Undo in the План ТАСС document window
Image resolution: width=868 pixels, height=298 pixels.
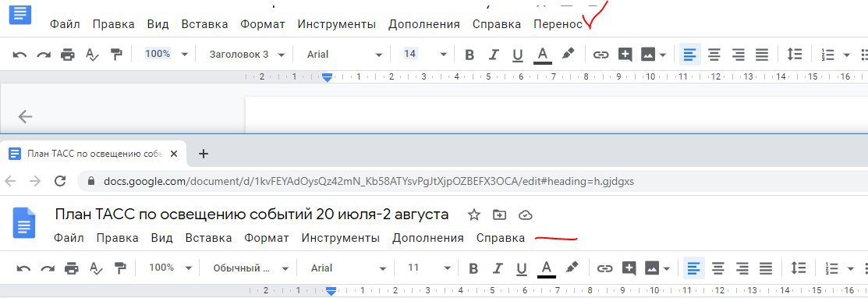click(x=24, y=268)
